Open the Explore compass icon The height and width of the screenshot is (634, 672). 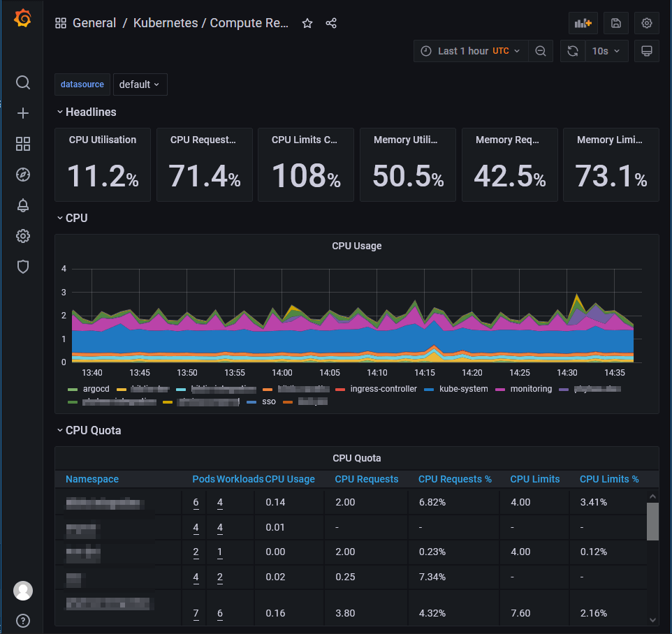[23, 175]
